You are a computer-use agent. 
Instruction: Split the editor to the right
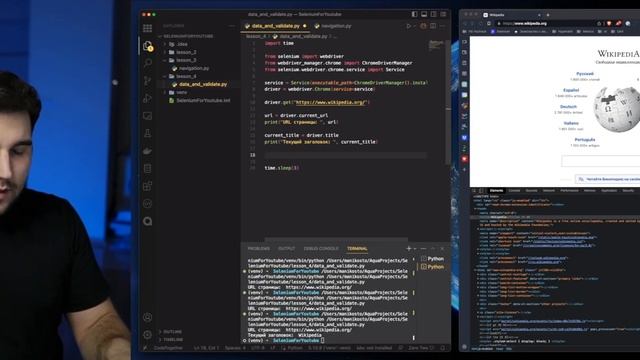(x=433, y=26)
